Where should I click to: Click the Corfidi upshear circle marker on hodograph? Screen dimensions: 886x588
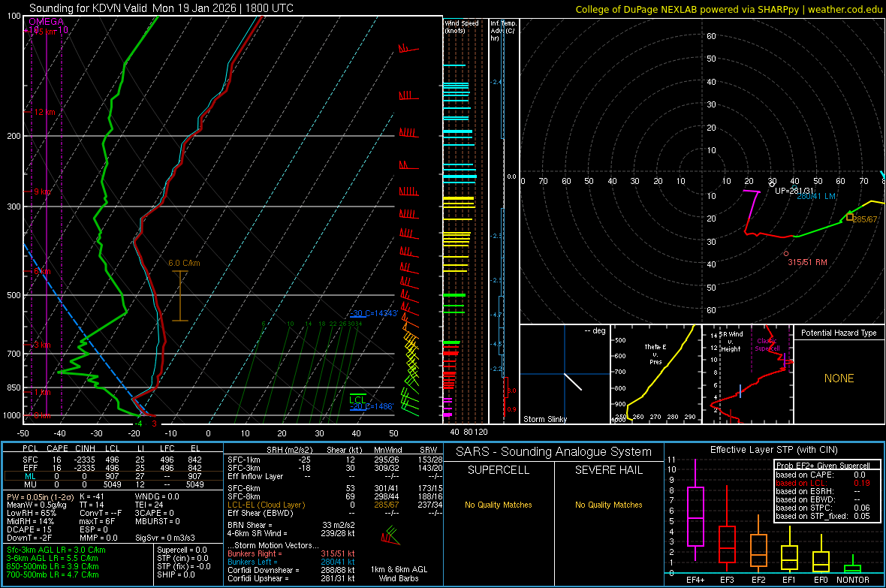click(772, 184)
